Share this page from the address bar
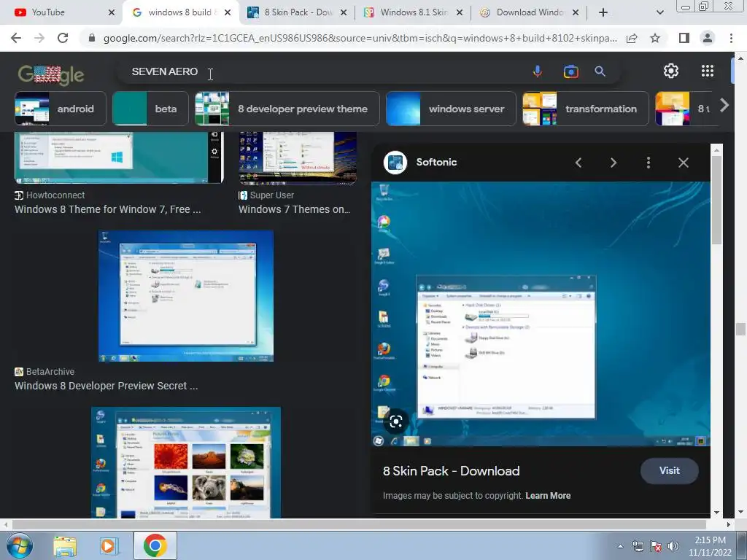Screen dimensions: 747x560 click(x=632, y=38)
